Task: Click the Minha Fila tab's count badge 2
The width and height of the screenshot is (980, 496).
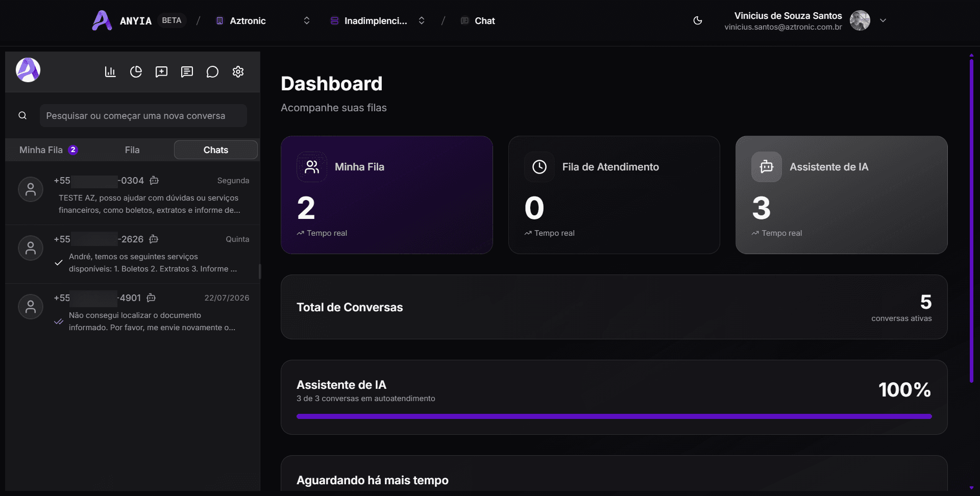Action: (73, 150)
